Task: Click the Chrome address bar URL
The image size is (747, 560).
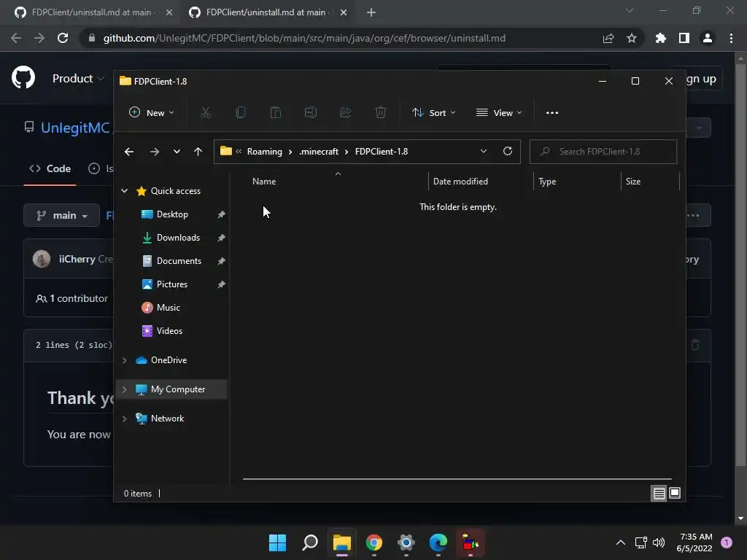Action: [x=304, y=38]
